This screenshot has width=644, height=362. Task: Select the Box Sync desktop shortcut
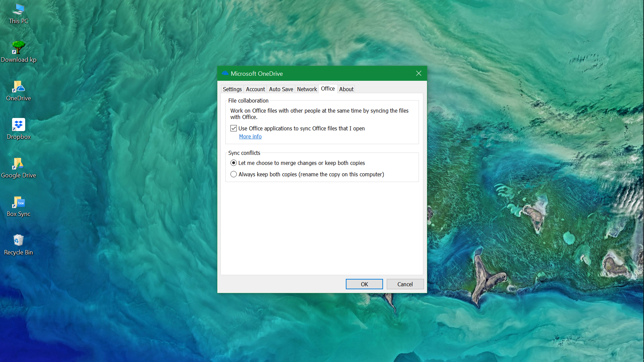18,206
